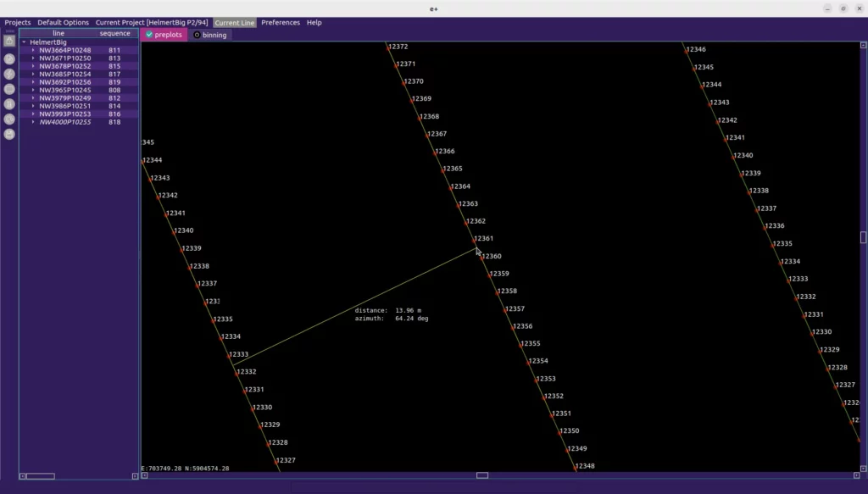The width and height of the screenshot is (868, 494).
Task: Collapse the HelmertBig tree node
Action: [x=24, y=42]
